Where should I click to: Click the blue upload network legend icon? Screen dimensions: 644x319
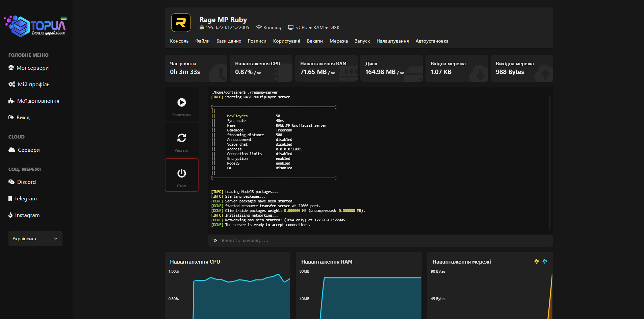click(x=544, y=262)
